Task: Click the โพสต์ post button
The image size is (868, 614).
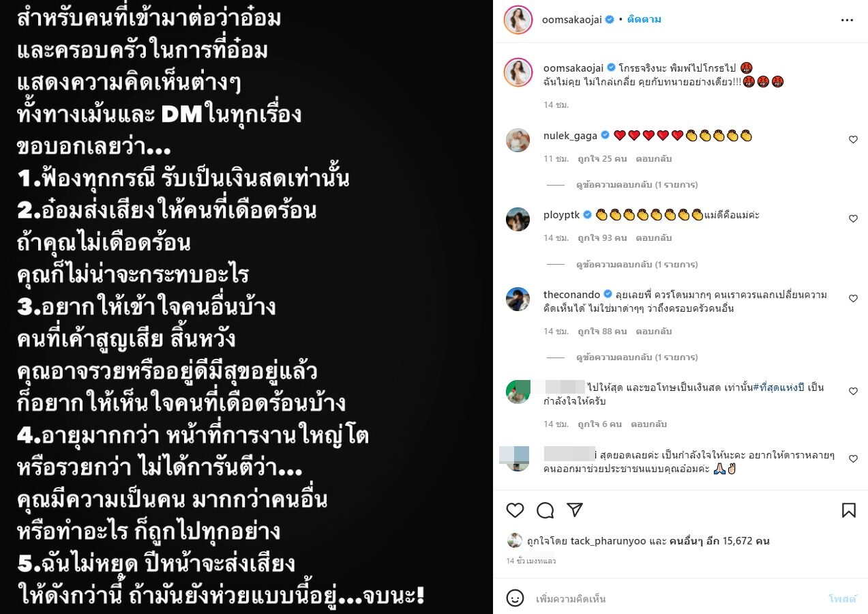Action: 842,598
